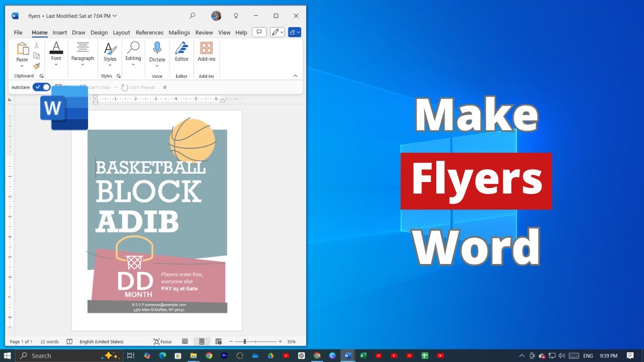Click the search magnifier in title bar
The image size is (644, 362).
click(x=192, y=16)
